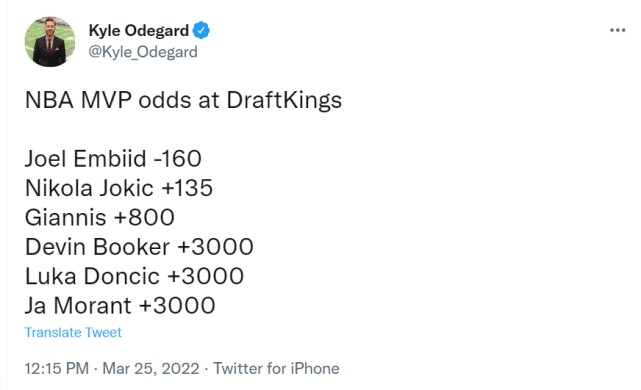The image size is (641, 390).
Task: Click the Mar 25, 2022 date
Action: point(150,368)
